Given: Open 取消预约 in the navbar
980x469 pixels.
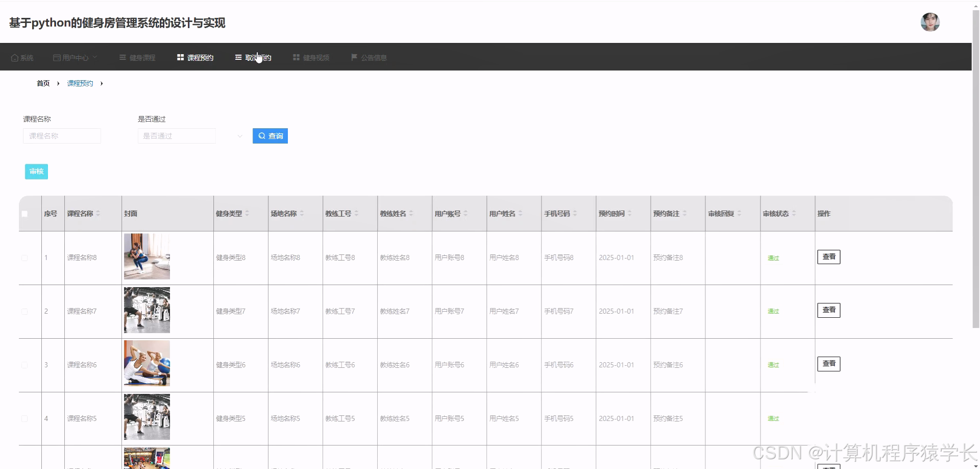Looking at the screenshot, I should point(253,58).
